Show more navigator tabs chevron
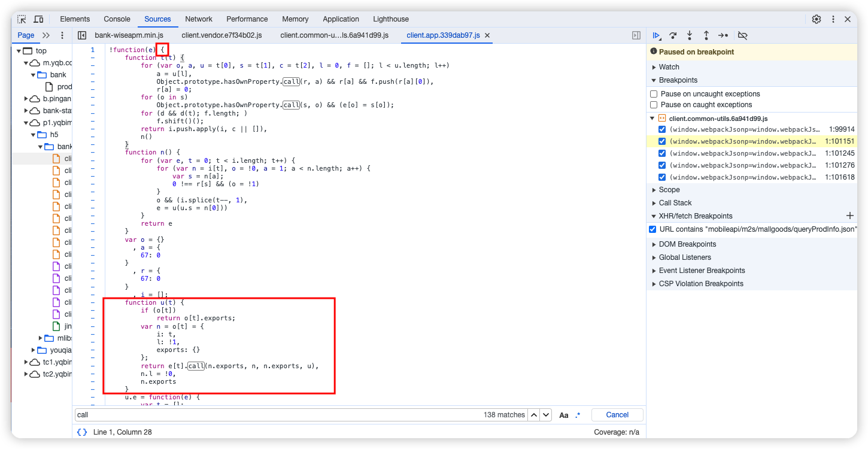 click(x=46, y=35)
